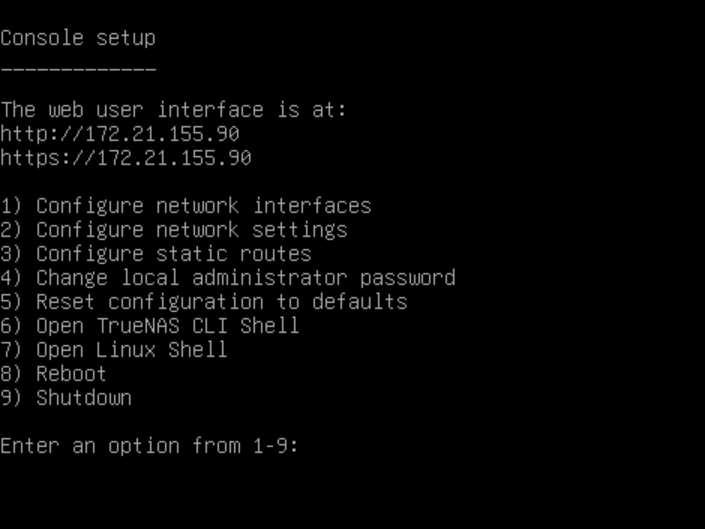The width and height of the screenshot is (705, 529).
Task: Select Change local administrator password
Action: click(x=245, y=278)
